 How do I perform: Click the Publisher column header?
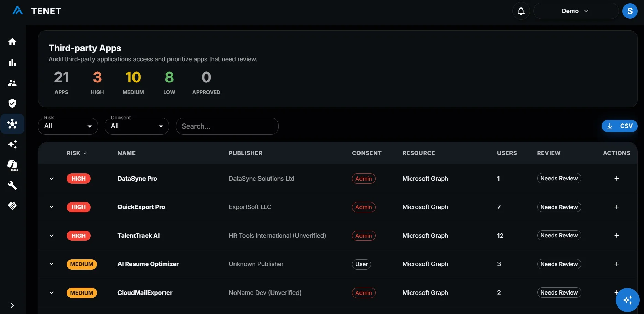(x=245, y=153)
